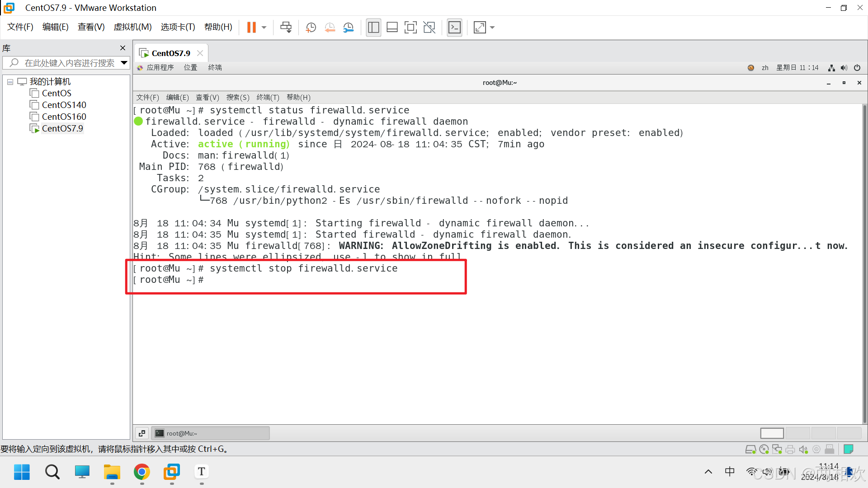This screenshot has width=868, height=488.
Task: Revert to the previous snapshot
Action: pyautogui.click(x=330, y=28)
